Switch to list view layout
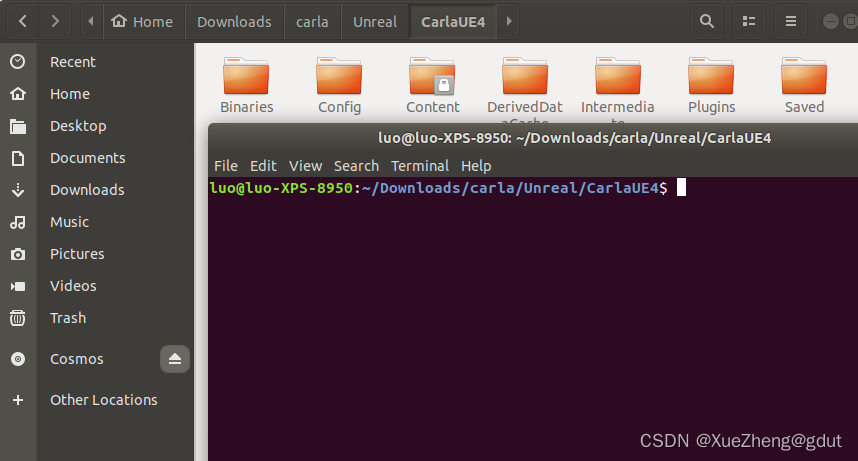 pos(749,21)
